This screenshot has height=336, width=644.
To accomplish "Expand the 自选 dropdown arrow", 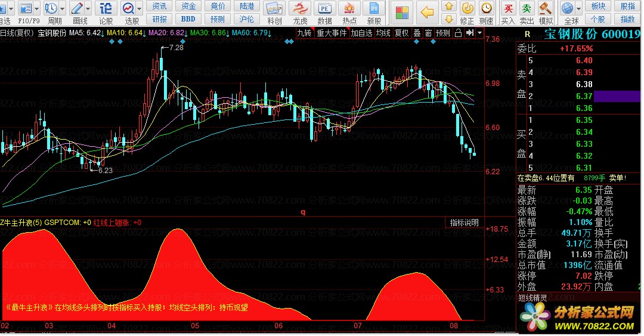I will [11, 8].
